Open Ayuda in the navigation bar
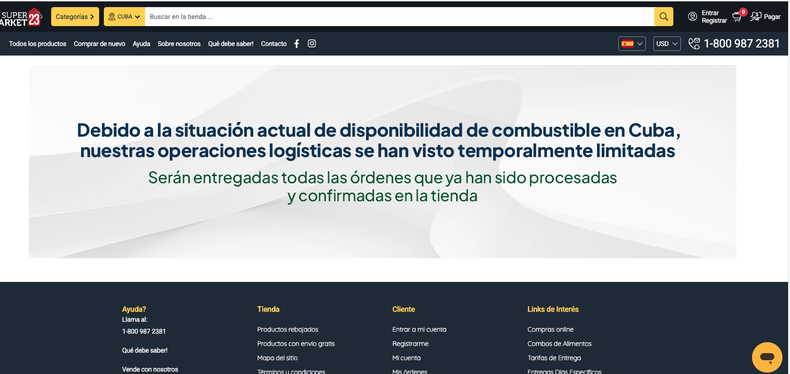The height and width of the screenshot is (374, 790). [141, 44]
